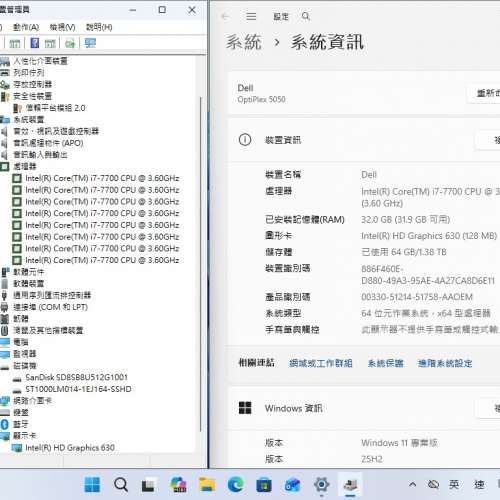Select the SanDisk SD8SB8U512G1001 disk drive

click(76, 377)
